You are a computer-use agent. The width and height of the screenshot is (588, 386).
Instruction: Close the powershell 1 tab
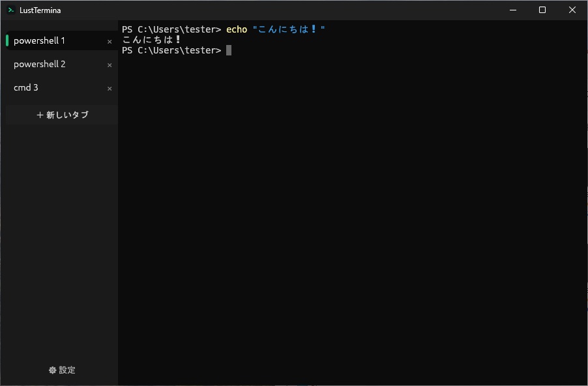(x=110, y=42)
